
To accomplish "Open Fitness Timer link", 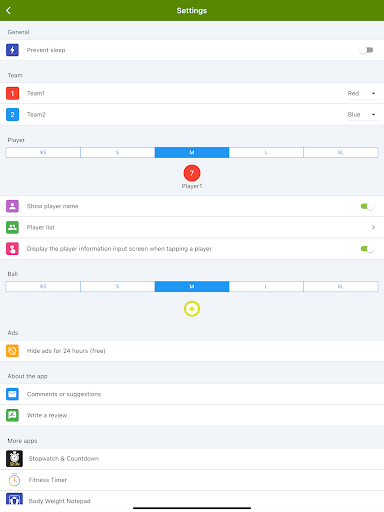I will pyautogui.click(x=192, y=480).
